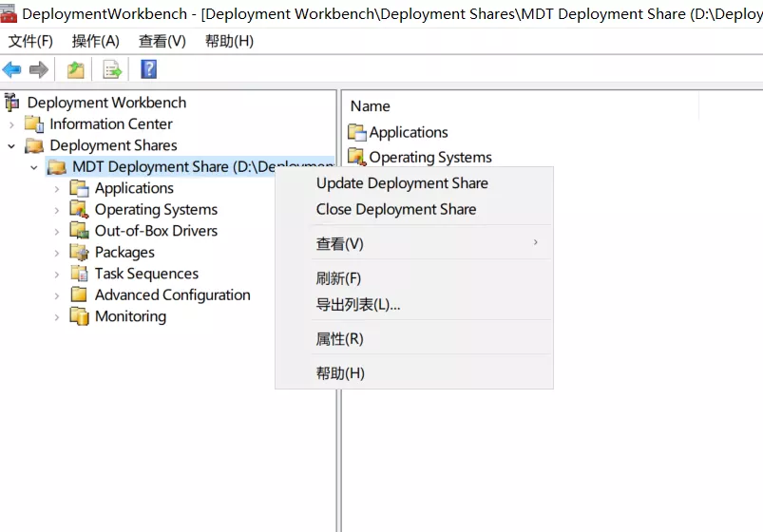The image size is (763, 532).
Task: Select 属性(R) in the context menu
Action: tap(340, 339)
